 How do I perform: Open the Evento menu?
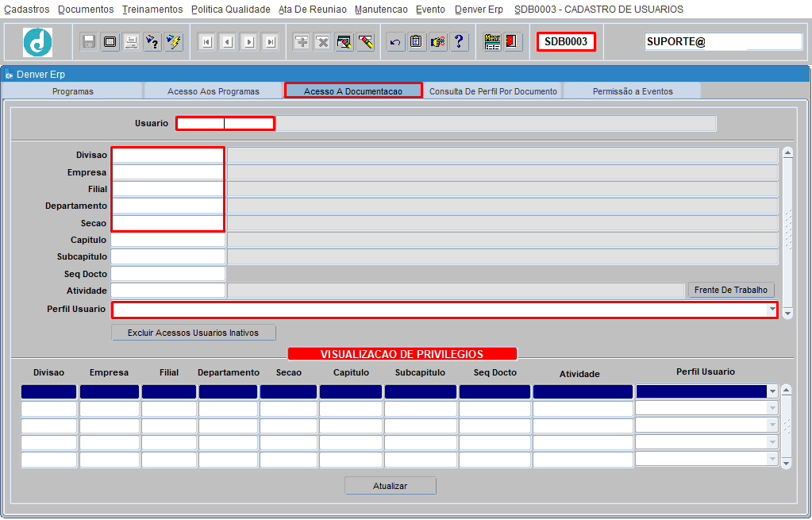coord(430,10)
